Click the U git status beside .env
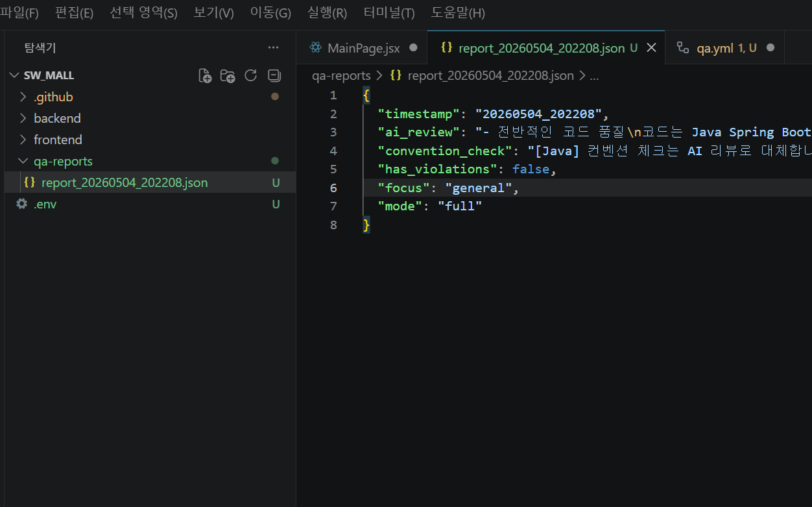This screenshot has width=812, height=507. pos(276,204)
